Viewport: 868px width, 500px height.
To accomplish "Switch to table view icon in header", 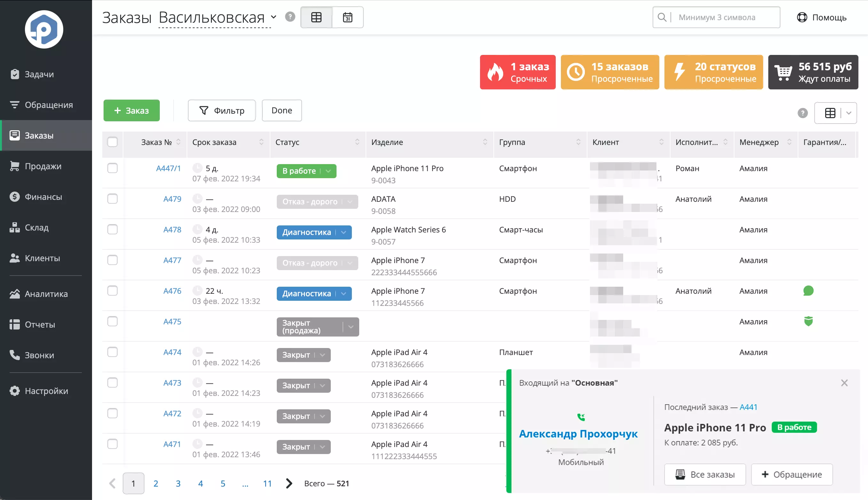I will tap(316, 17).
